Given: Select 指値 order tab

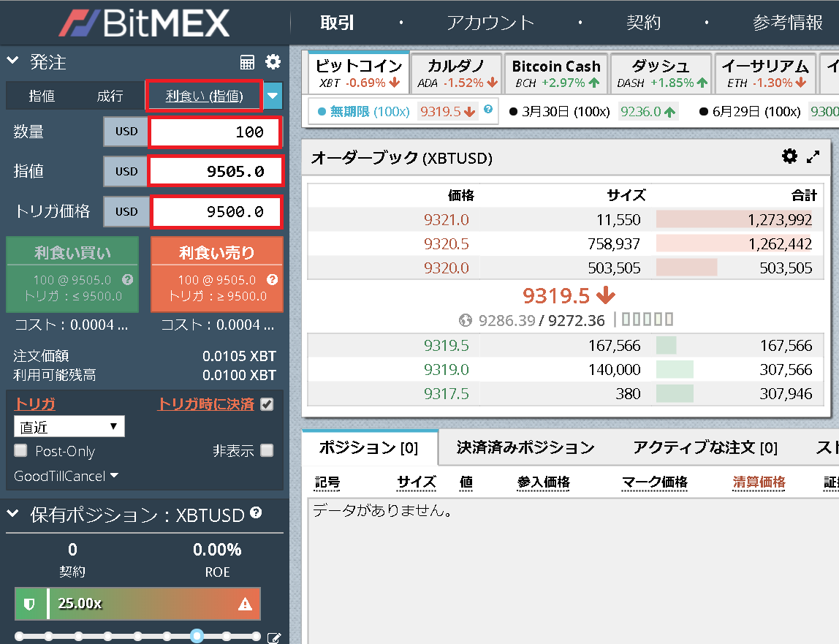Looking at the screenshot, I should click(42, 96).
